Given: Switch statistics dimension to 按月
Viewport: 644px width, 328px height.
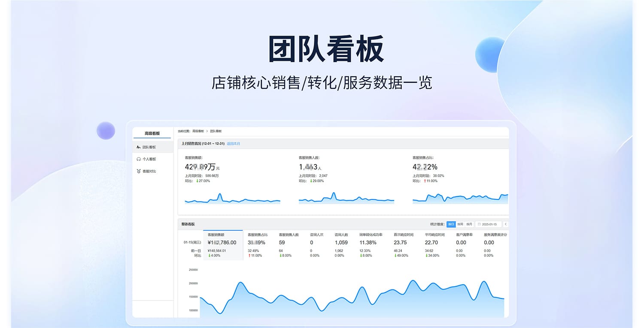Looking at the screenshot, I should point(469,224).
